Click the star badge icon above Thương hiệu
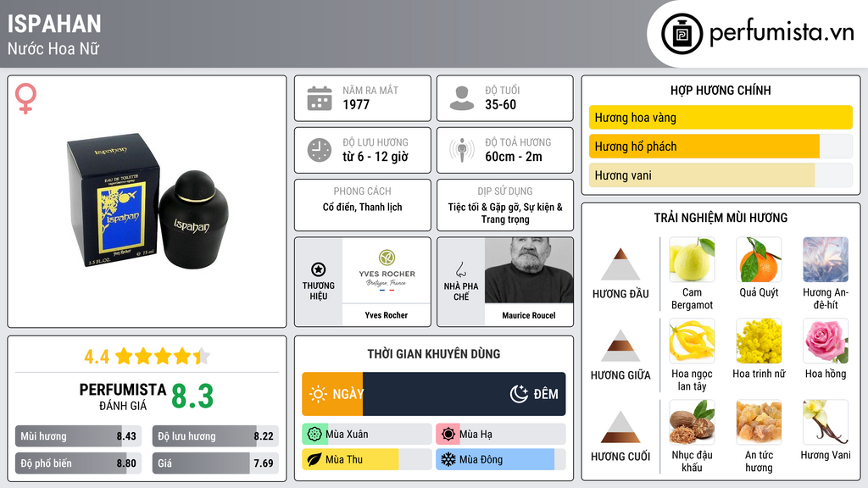This screenshot has height=488, width=868. coord(319,269)
